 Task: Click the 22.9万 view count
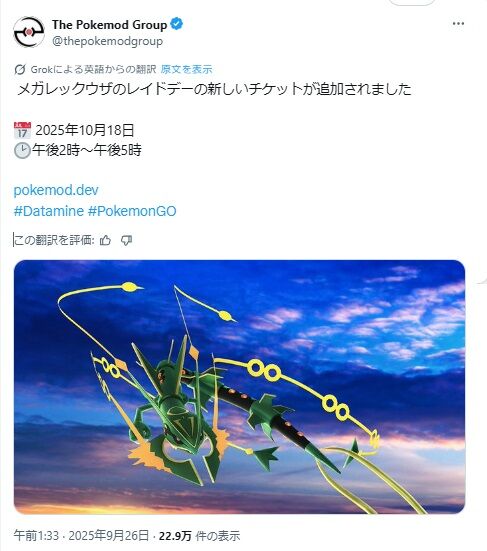coord(175,536)
